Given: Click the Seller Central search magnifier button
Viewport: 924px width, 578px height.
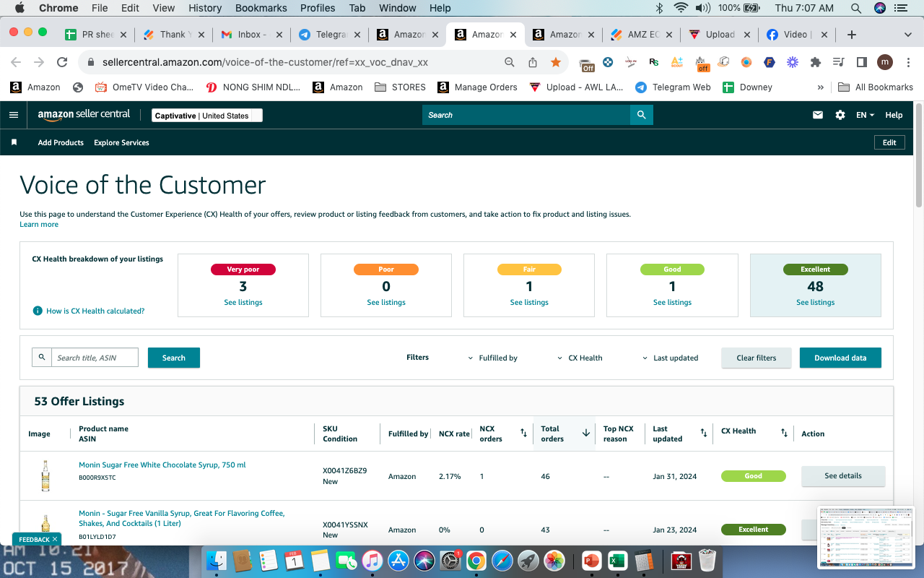Looking at the screenshot, I should (x=642, y=115).
